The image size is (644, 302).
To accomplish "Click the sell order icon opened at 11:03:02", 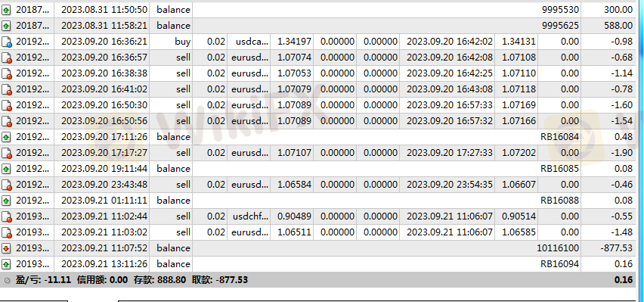I will click(x=7, y=232).
